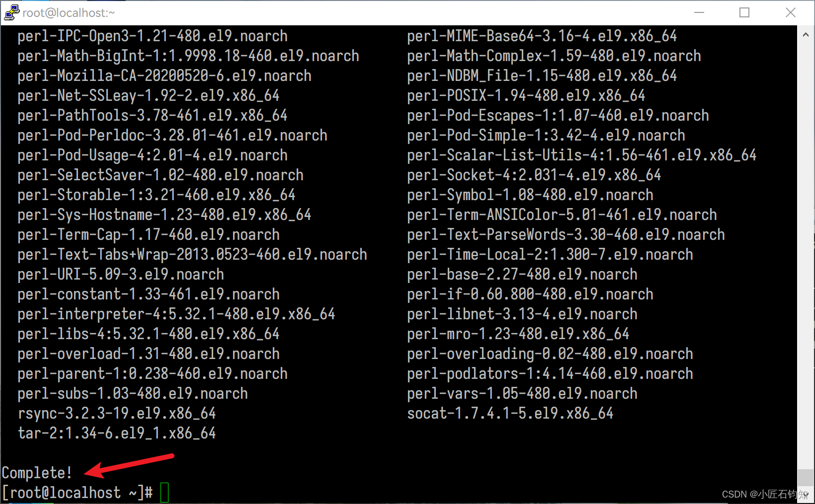Click the [root@localhost ~]# prompt text
Screen dimensions: 815x504
[77, 493]
